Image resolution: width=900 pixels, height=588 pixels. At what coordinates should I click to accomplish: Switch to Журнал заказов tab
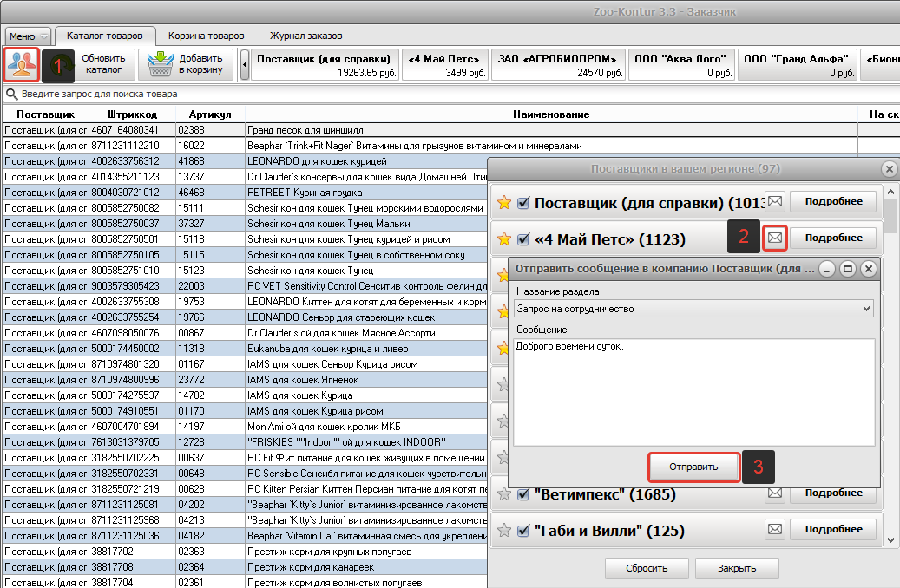coord(306,36)
